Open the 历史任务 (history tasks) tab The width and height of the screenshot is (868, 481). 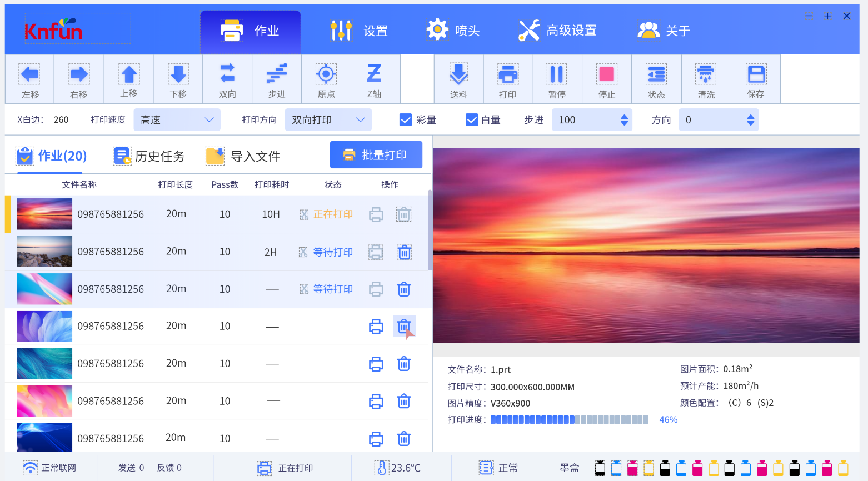[x=149, y=156]
